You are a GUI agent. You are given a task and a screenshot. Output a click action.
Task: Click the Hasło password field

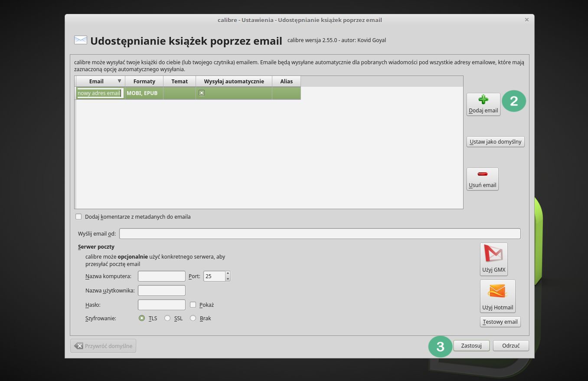pos(162,305)
